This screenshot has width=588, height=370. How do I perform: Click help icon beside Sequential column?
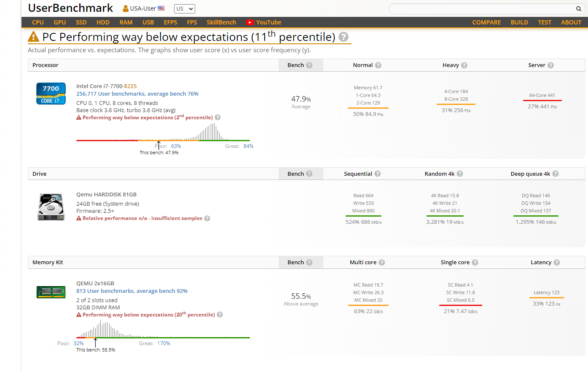[x=378, y=174]
